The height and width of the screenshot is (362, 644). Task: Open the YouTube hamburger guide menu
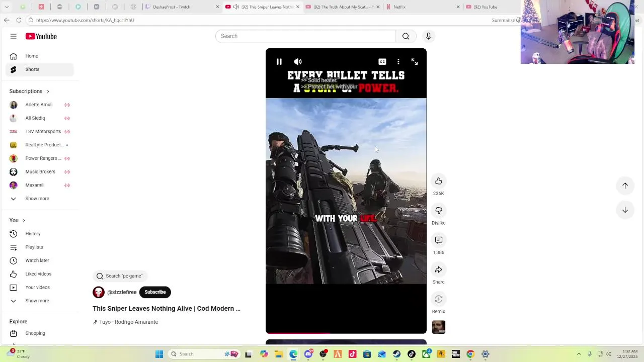(14, 36)
